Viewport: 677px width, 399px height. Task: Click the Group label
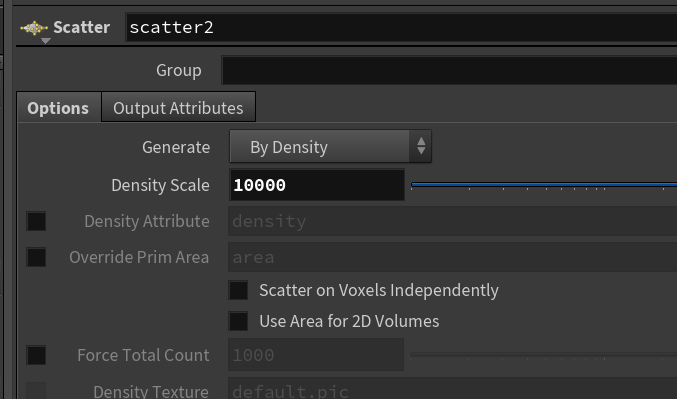pos(179,70)
